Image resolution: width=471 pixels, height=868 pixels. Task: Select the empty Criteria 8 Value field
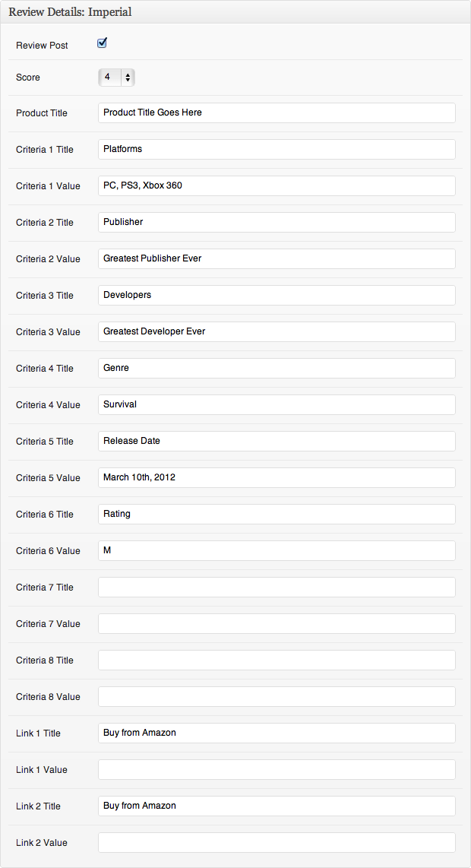[277, 698]
